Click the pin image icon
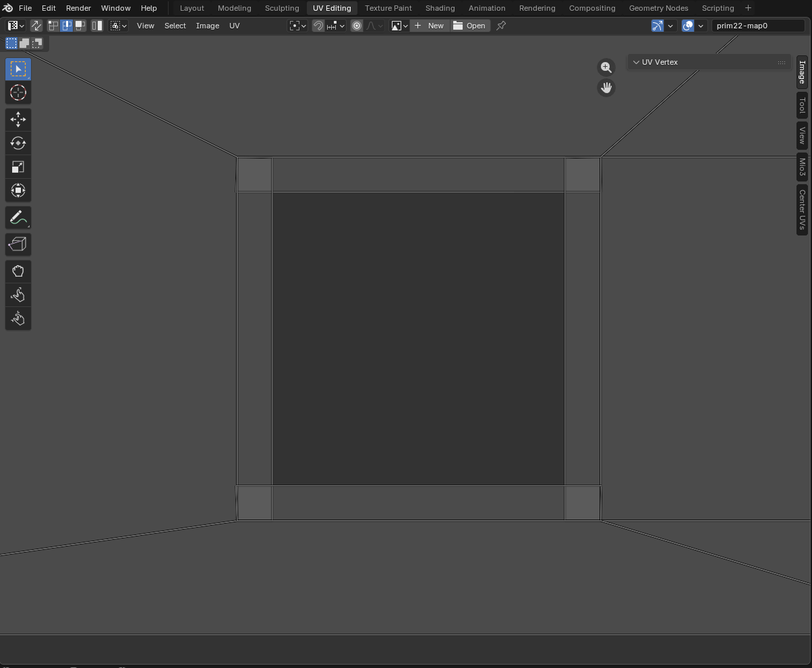The width and height of the screenshot is (812, 668). click(501, 26)
